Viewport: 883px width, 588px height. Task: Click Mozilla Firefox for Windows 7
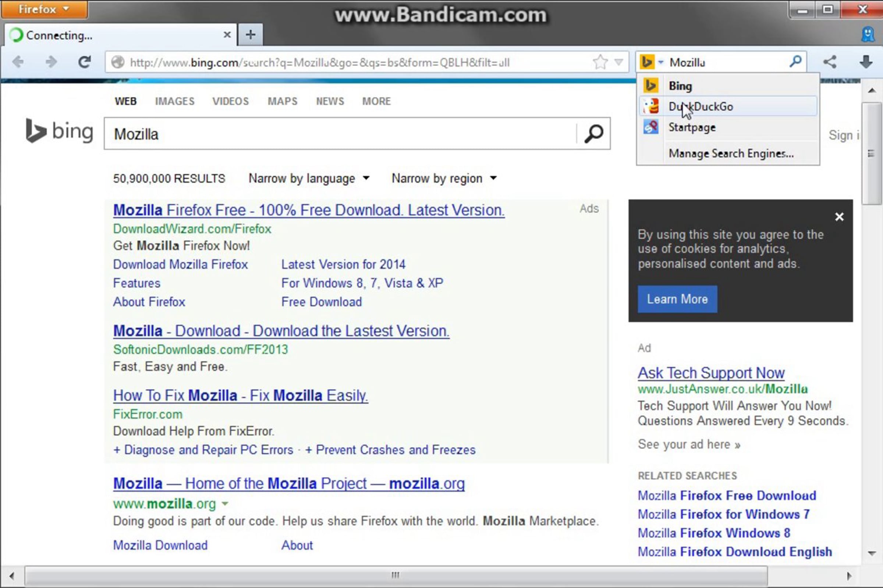(724, 514)
